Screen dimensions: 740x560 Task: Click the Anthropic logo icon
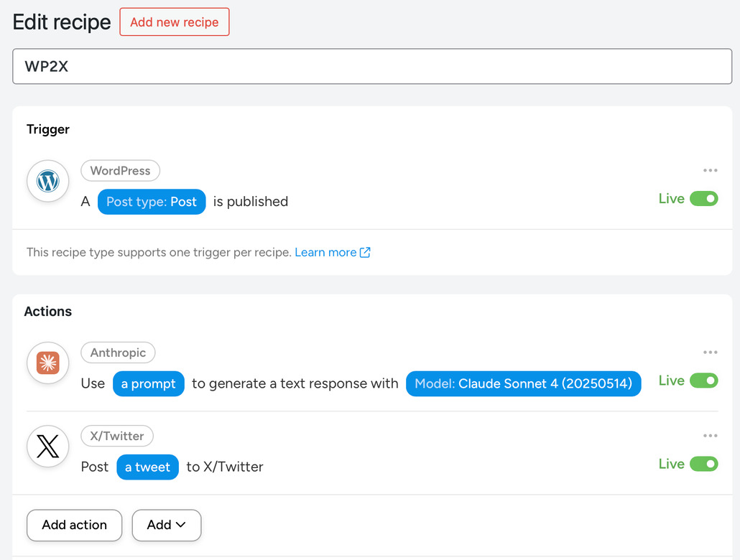click(48, 363)
